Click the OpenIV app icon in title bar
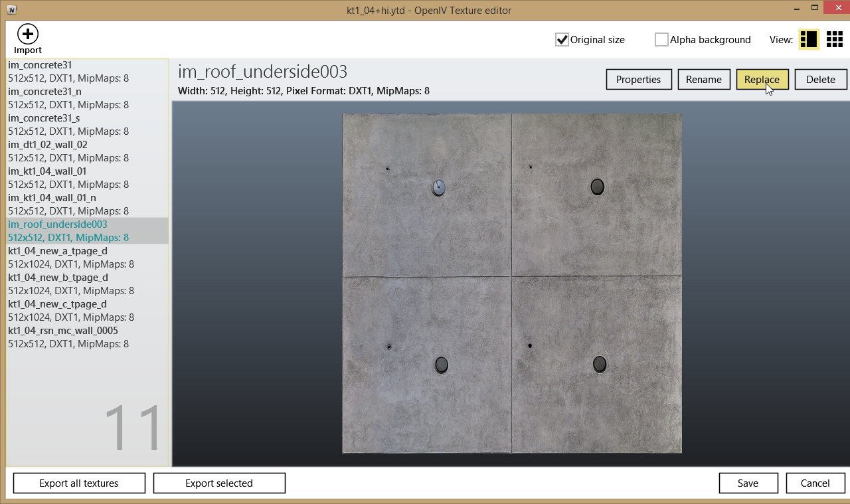Screen dimensions: 850x504 pyautogui.click(x=12, y=10)
